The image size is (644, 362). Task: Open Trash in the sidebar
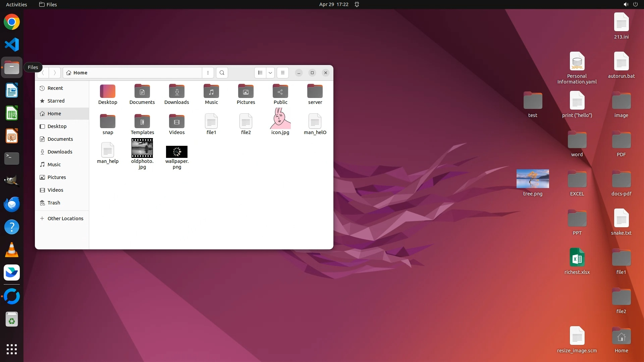(54, 203)
